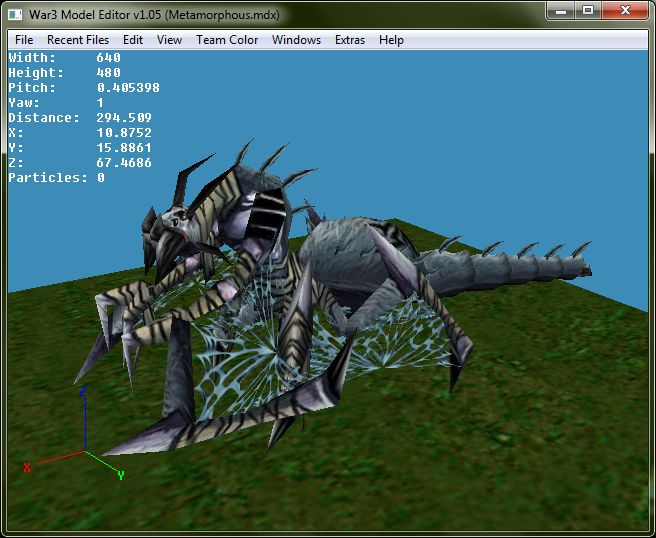656x538 pixels.
Task: Open the Recent Files menu
Action: click(x=78, y=40)
